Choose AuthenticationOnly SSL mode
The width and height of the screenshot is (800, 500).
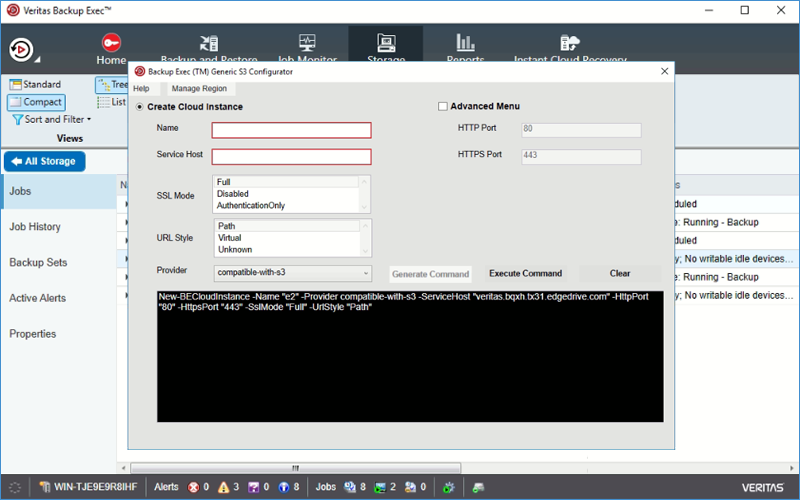coord(287,206)
